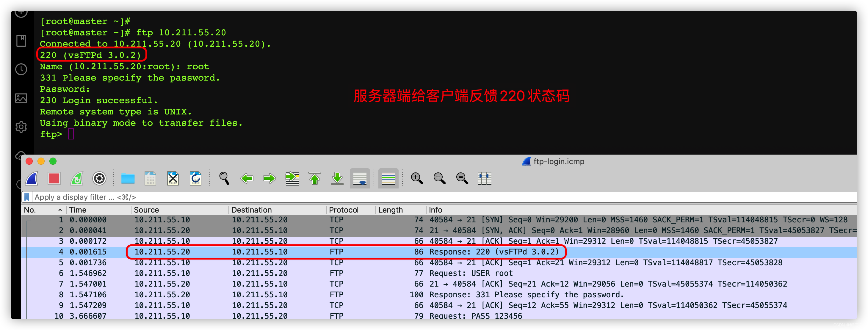Close this capture file icon with X
This screenshot has height=330, width=868.
pos(173,178)
